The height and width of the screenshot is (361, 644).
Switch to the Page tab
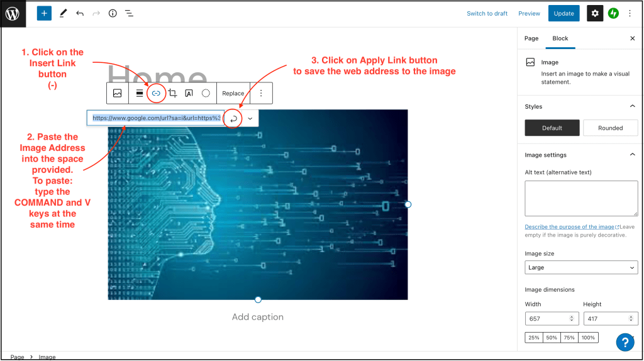[531, 38]
